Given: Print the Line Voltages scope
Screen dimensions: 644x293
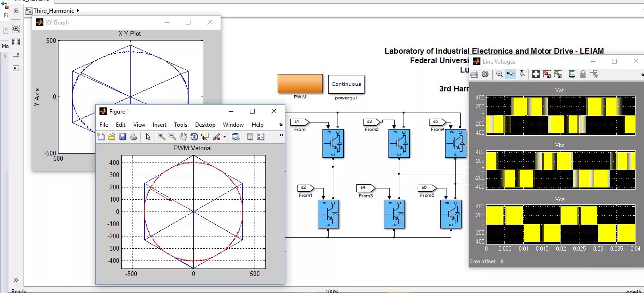Looking at the screenshot, I should pyautogui.click(x=474, y=74).
